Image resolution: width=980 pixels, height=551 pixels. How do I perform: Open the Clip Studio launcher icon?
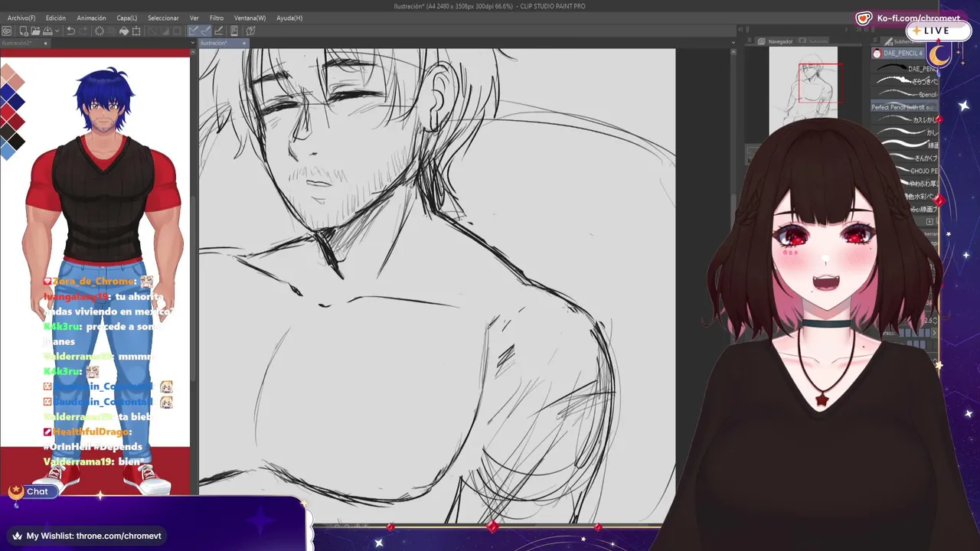tap(7, 31)
